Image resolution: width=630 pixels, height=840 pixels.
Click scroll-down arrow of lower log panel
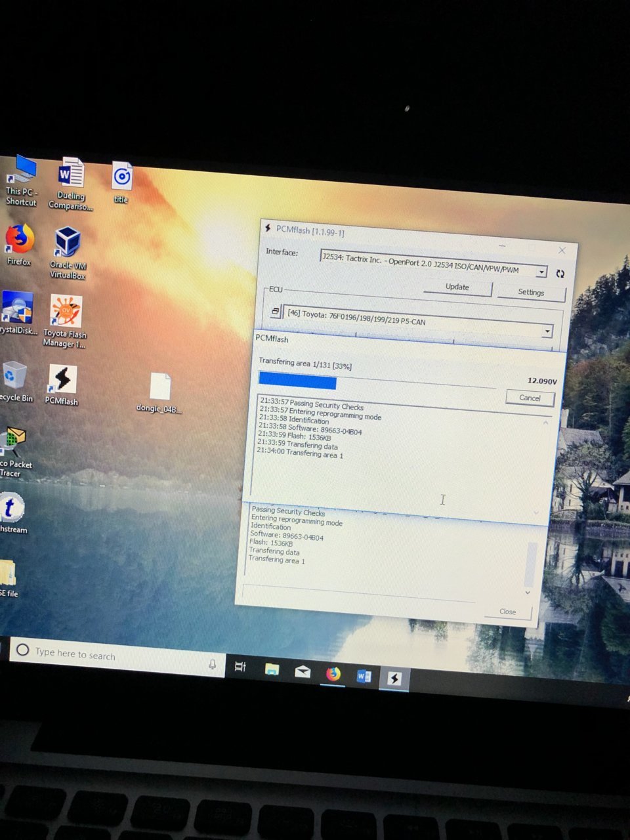(528, 592)
